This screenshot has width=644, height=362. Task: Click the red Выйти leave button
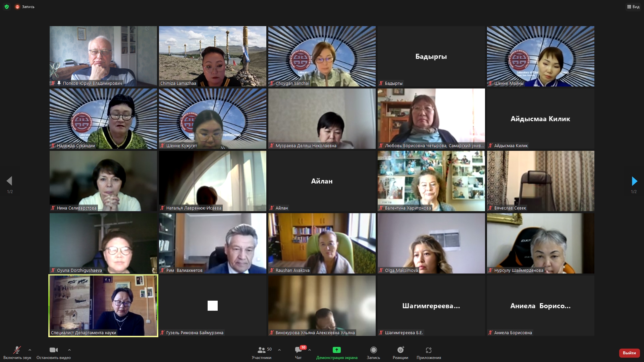pos(629,353)
